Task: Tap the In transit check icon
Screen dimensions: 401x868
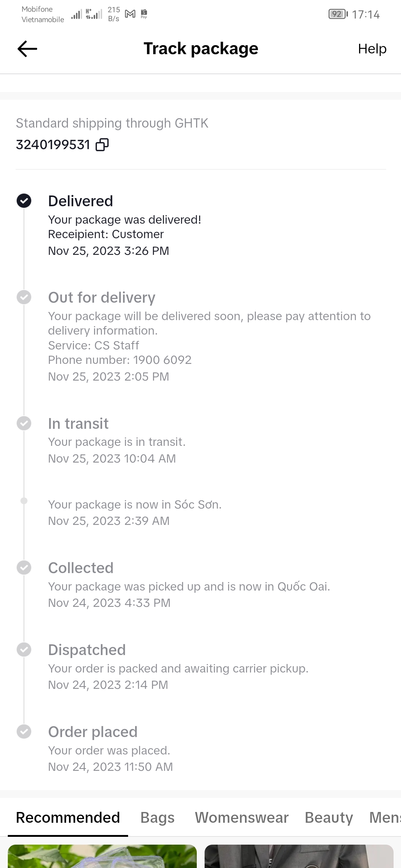Action: pos(24,423)
